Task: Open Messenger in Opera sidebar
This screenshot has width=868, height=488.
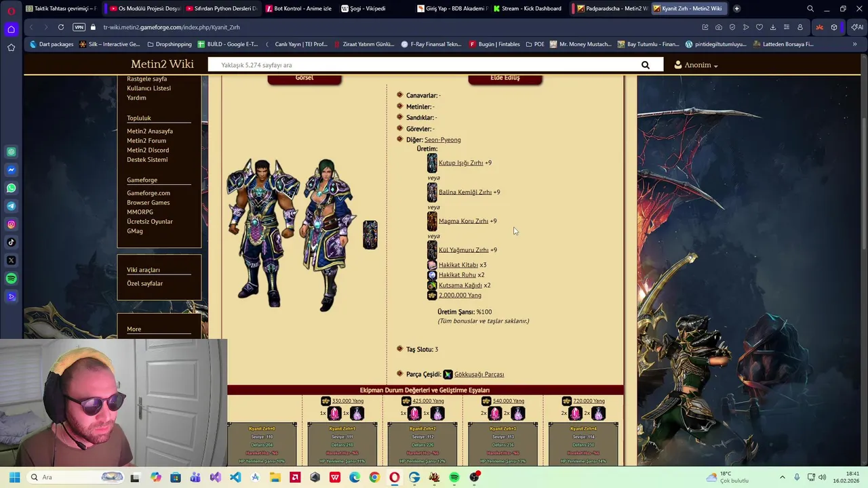Action: [x=12, y=170]
